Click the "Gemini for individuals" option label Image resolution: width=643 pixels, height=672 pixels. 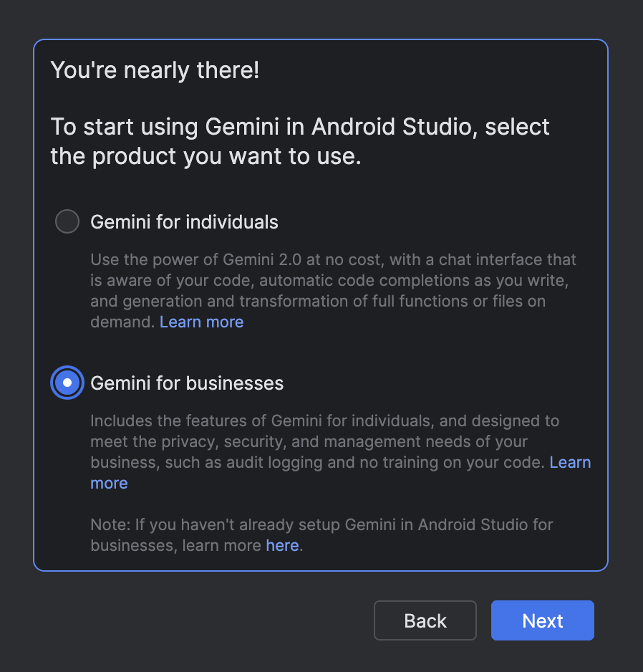click(184, 222)
